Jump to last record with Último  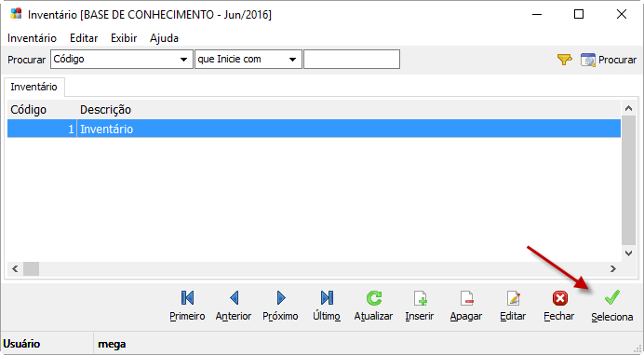click(327, 306)
